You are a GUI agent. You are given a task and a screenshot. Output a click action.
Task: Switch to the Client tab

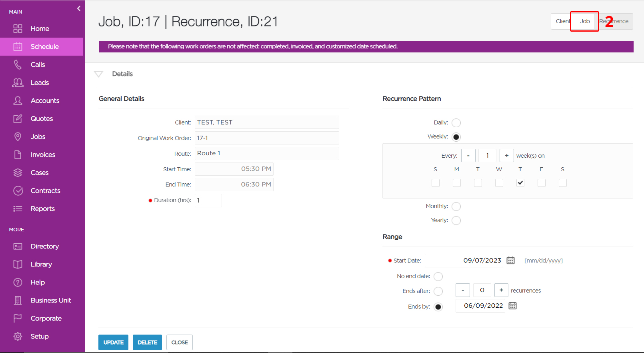[561, 21]
